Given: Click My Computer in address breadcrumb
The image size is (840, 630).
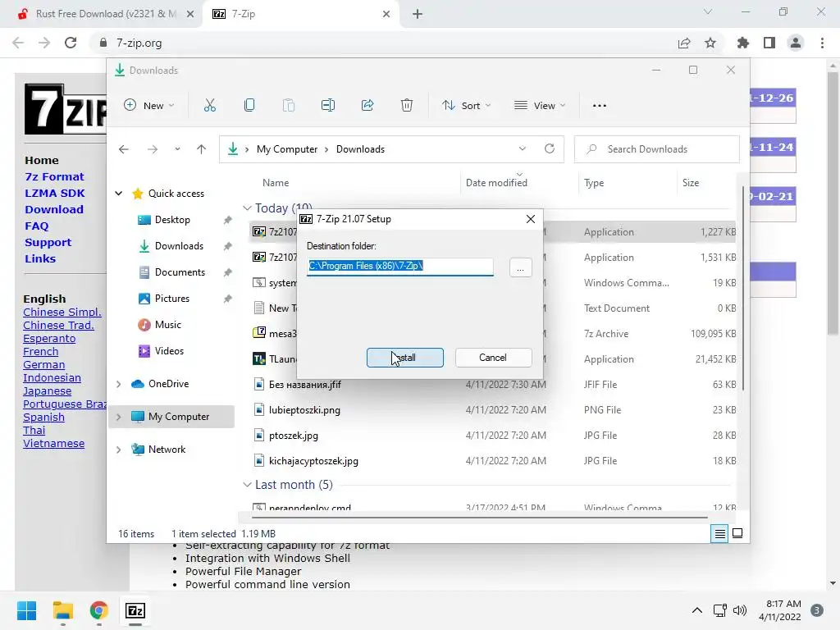Looking at the screenshot, I should (x=287, y=149).
